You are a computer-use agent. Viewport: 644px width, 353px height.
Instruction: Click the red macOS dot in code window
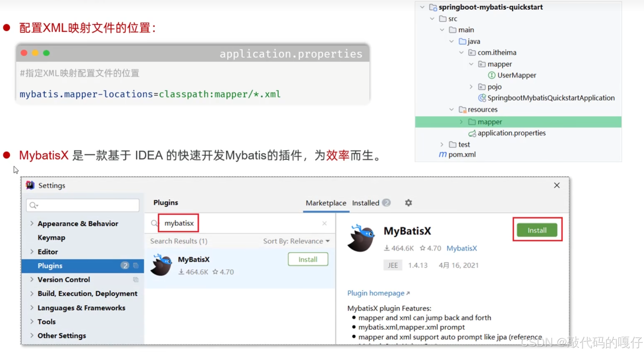(24, 53)
